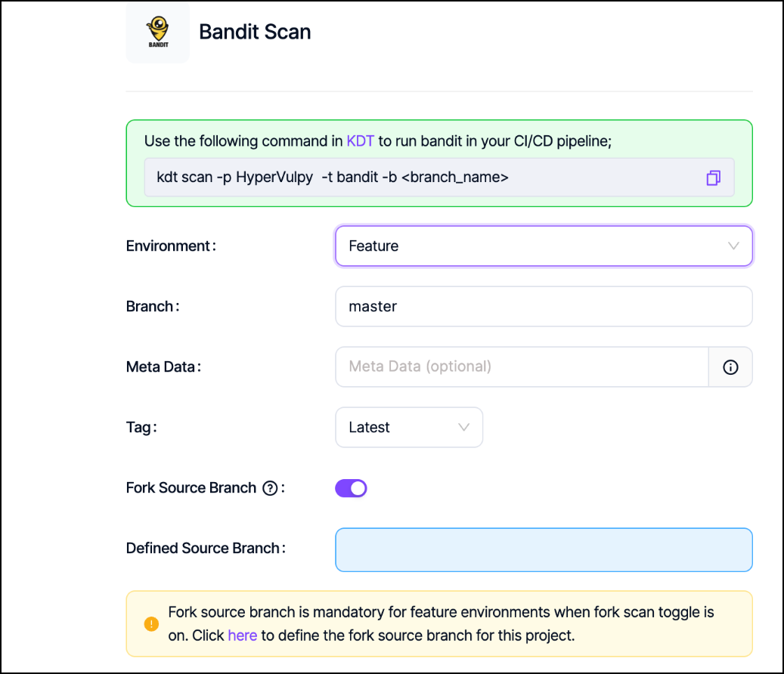784x674 pixels.
Task: Open the KDT link
Action: [x=360, y=141]
